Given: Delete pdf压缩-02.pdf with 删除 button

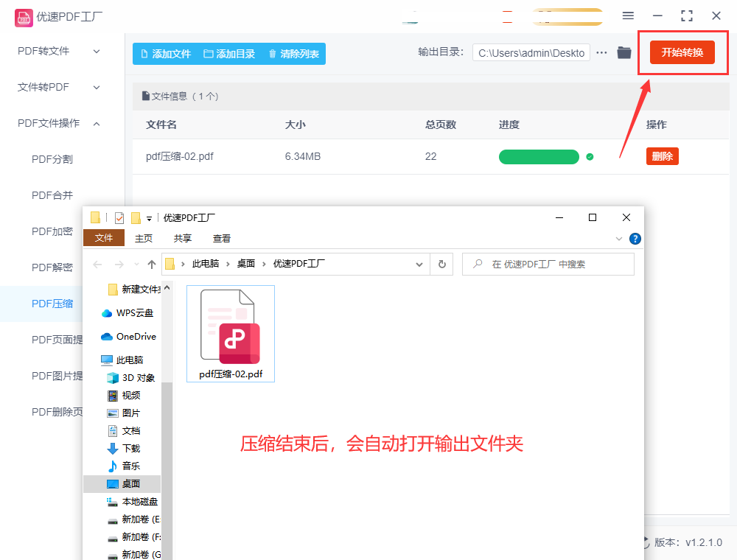Looking at the screenshot, I should tap(663, 156).
